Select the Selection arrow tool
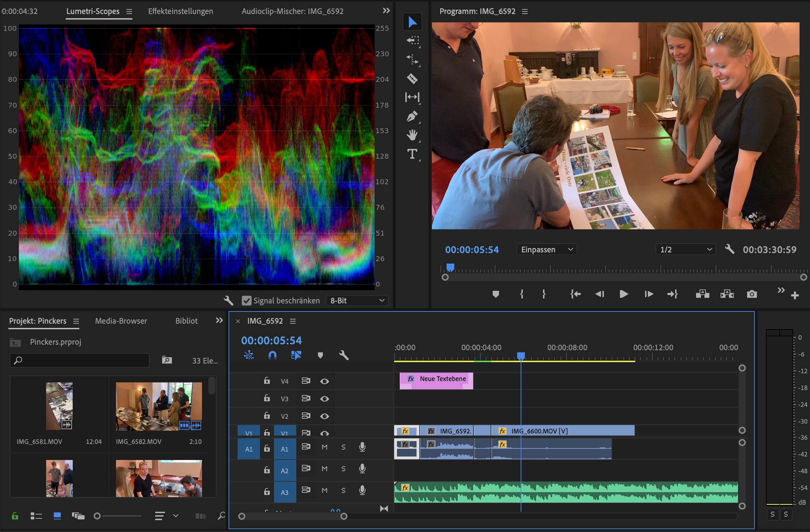The width and height of the screenshot is (810, 532). tap(412, 22)
